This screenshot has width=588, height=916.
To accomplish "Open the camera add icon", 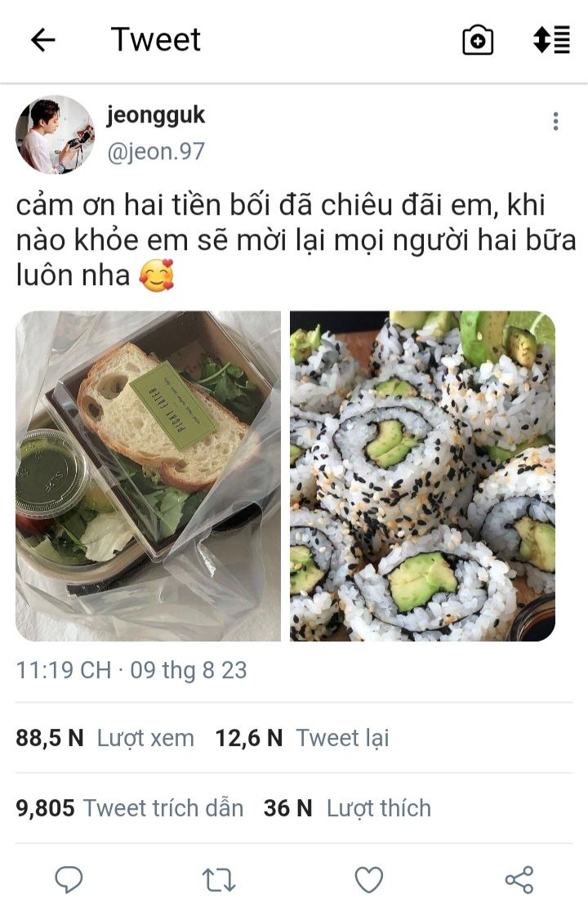I will (x=478, y=40).
